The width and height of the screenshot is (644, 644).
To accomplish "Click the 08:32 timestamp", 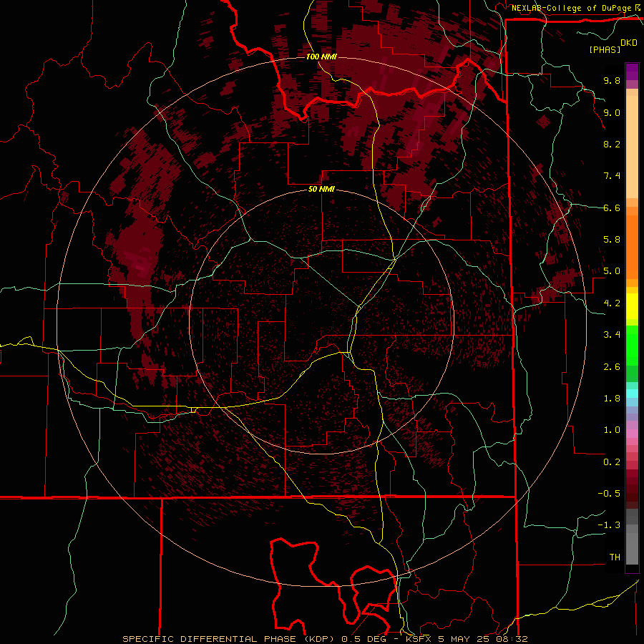I will [513, 639].
